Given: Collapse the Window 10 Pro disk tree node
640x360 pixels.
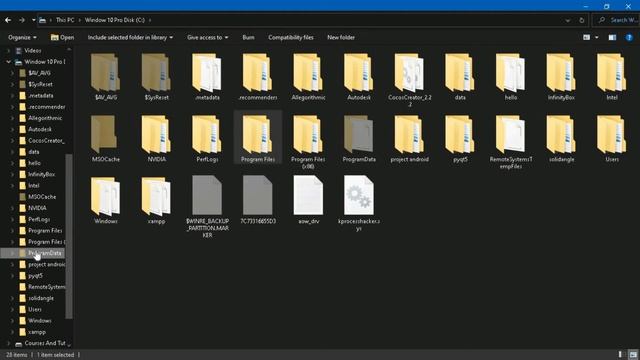Looking at the screenshot, I should point(9,62).
